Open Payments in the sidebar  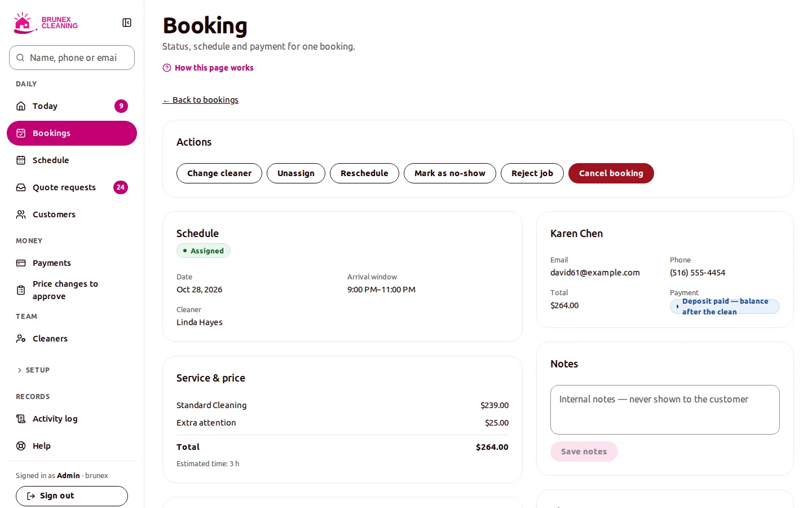pos(72,263)
